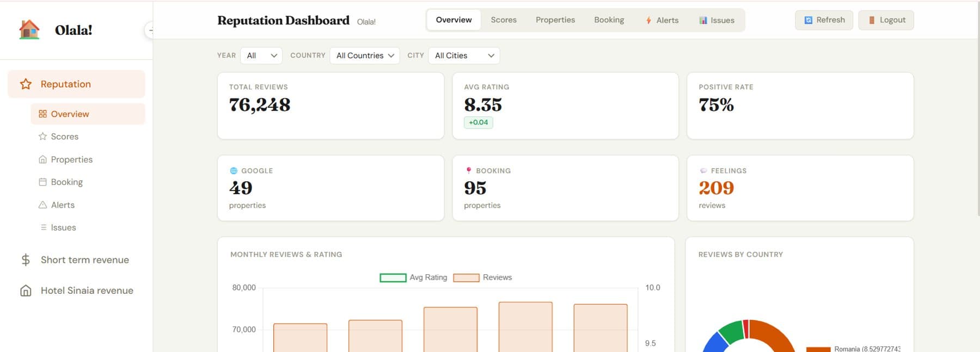The width and height of the screenshot is (980, 352).
Task: Select Properties in sidebar
Action: tap(88, 159)
